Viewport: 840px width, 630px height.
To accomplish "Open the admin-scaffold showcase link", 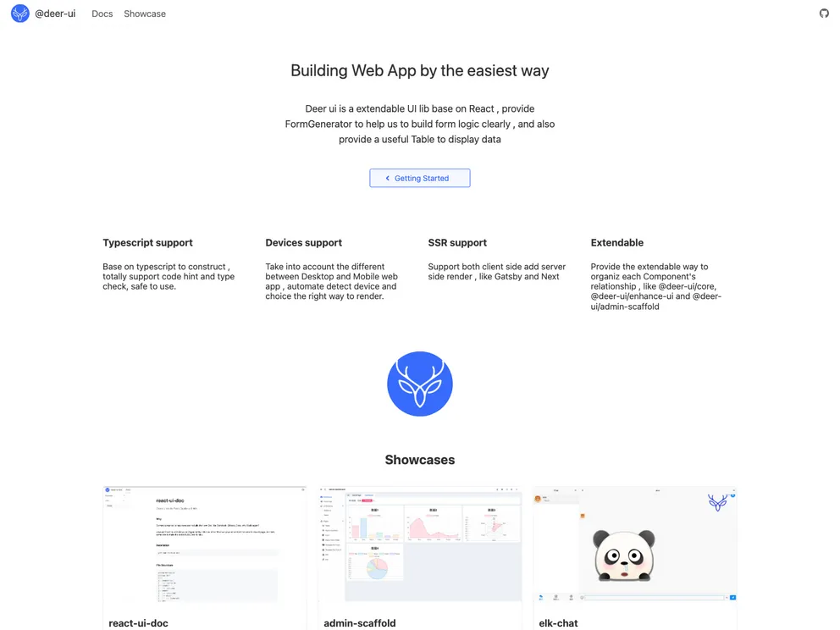I will tap(359, 623).
